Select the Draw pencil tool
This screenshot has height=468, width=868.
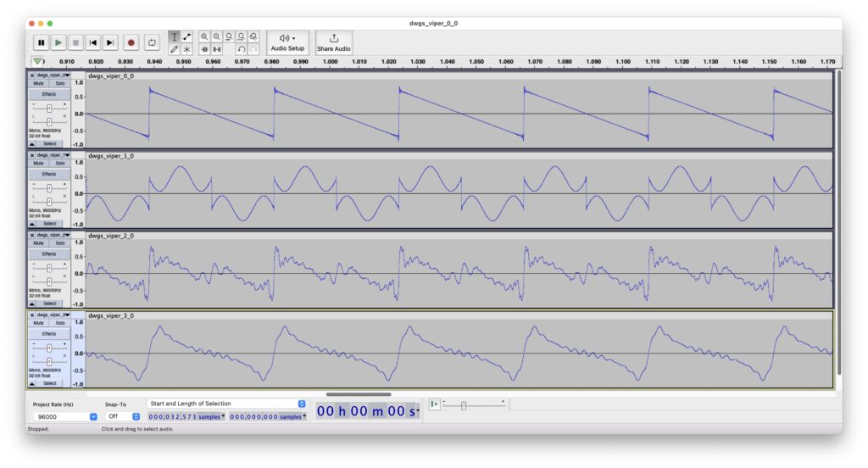click(174, 49)
